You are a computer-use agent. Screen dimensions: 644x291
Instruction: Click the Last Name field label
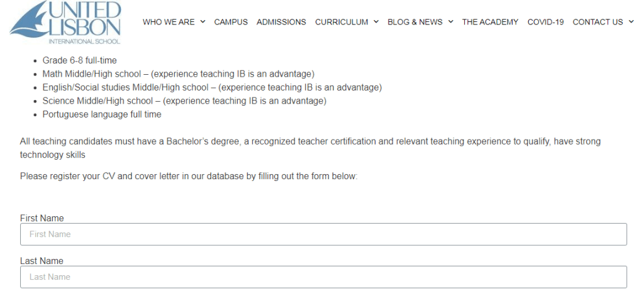(42, 261)
